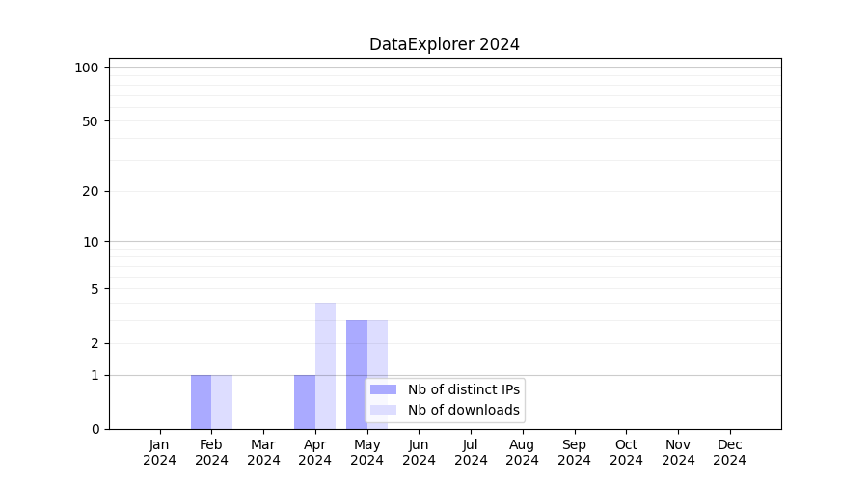The height and width of the screenshot is (482, 868).
Task: Click the Feb 2024 distinct IPs bar
Action: pos(201,402)
